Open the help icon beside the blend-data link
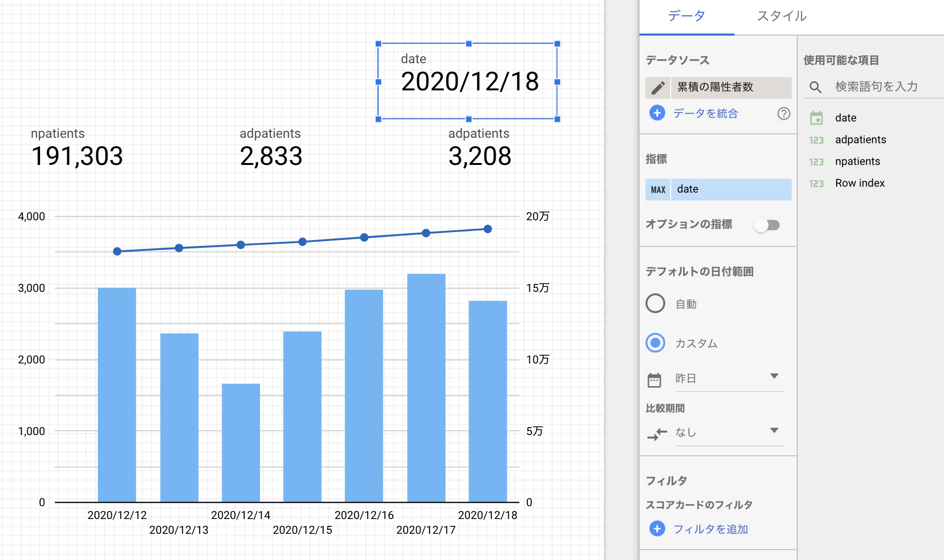 pyautogui.click(x=783, y=114)
